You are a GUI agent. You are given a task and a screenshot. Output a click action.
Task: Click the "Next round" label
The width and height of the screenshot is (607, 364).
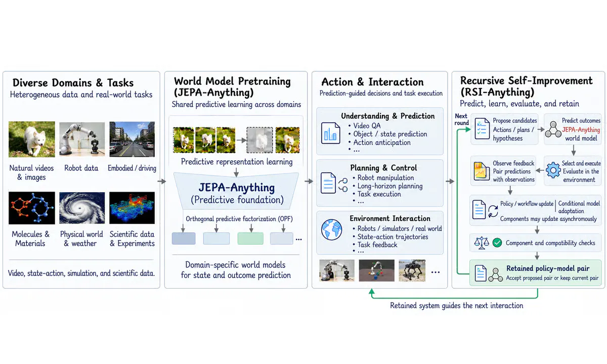pyautogui.click(x=461, y=119)
